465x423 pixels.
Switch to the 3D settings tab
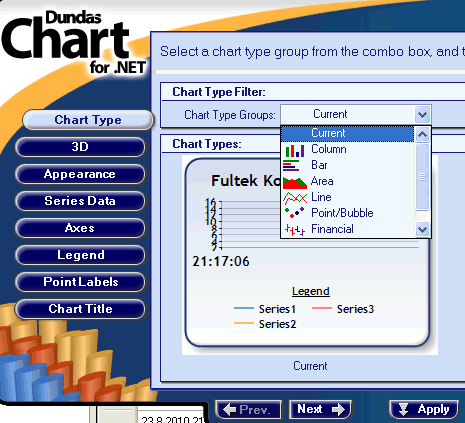coord(80,147)
